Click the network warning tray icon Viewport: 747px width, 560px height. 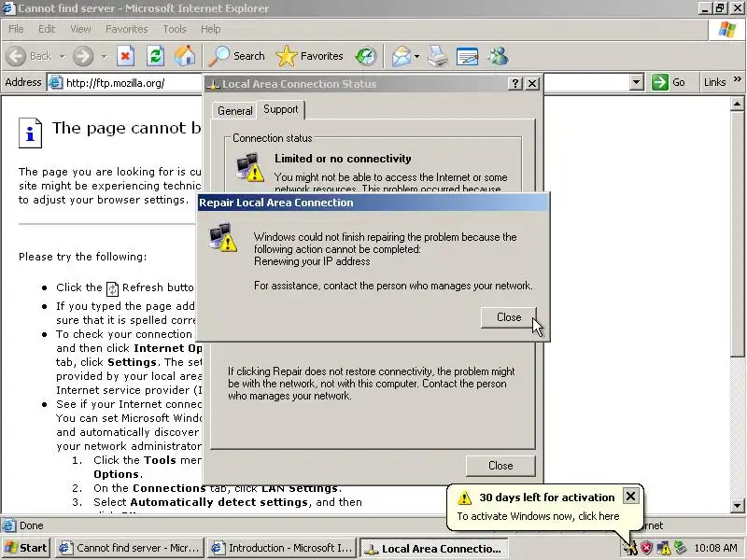click(663, 548)
